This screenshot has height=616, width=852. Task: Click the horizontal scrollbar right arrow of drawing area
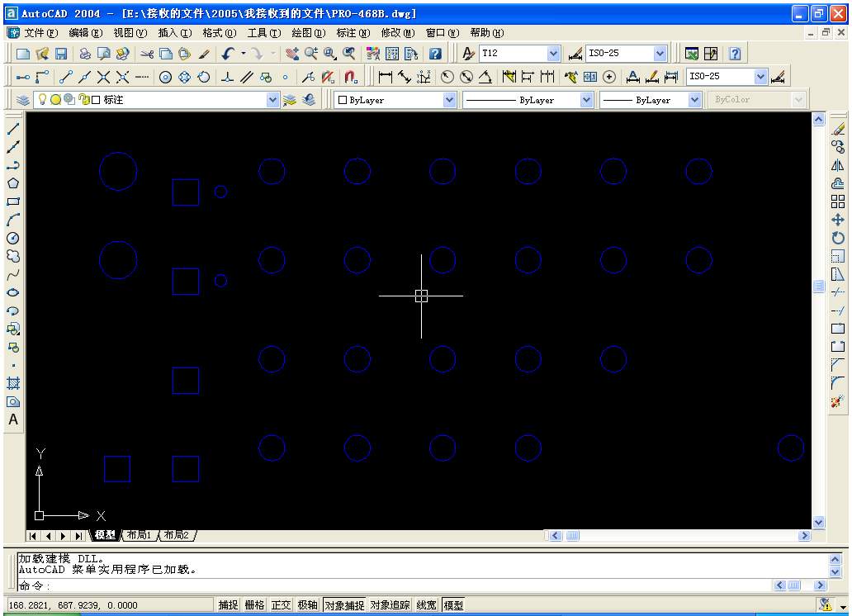coord(805,536)
